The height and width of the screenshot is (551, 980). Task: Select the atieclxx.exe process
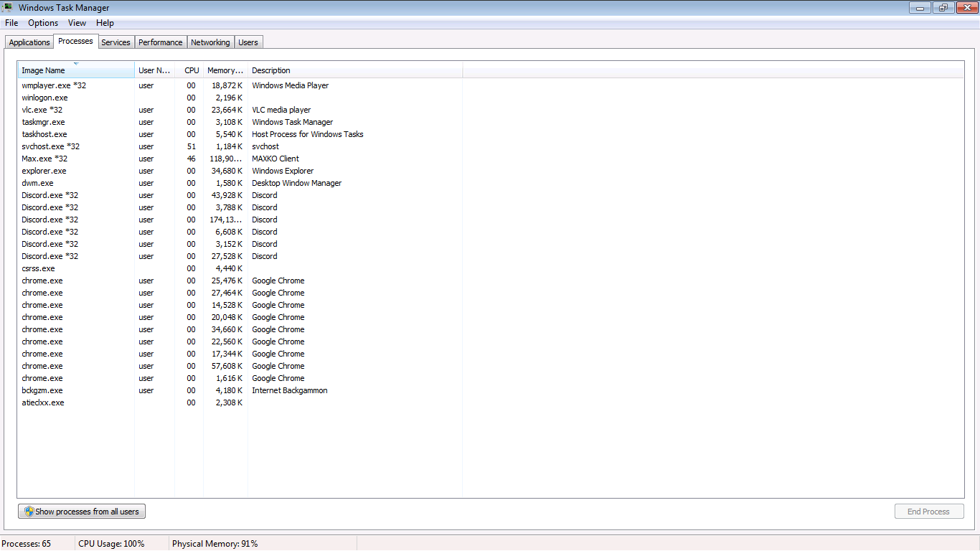click(x=240, y=402)
